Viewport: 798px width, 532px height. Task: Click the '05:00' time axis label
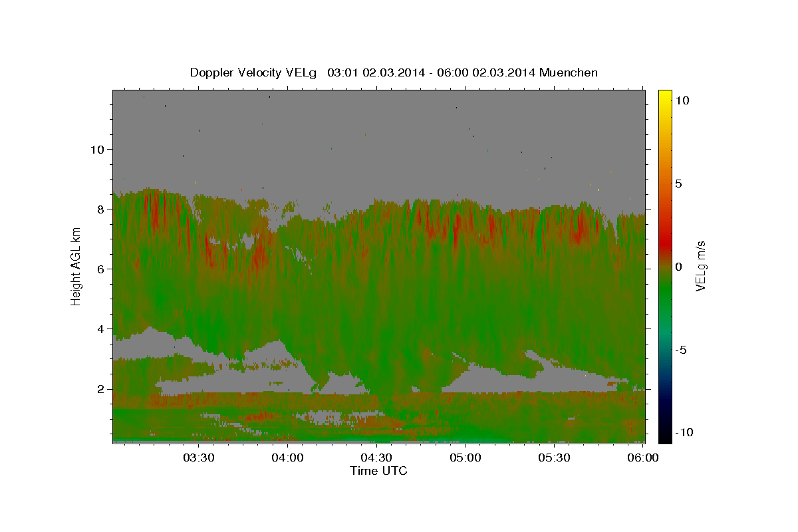[x=465, y=458]
